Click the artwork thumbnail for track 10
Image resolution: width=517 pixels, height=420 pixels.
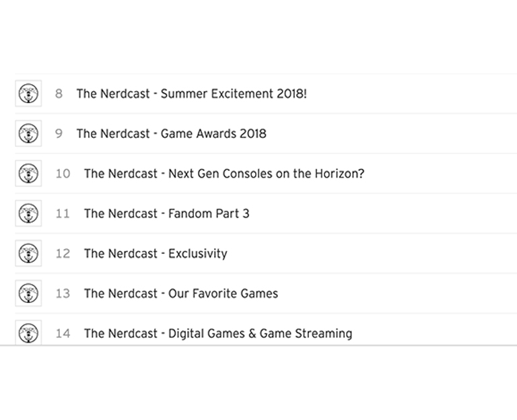tap(28, 174)
